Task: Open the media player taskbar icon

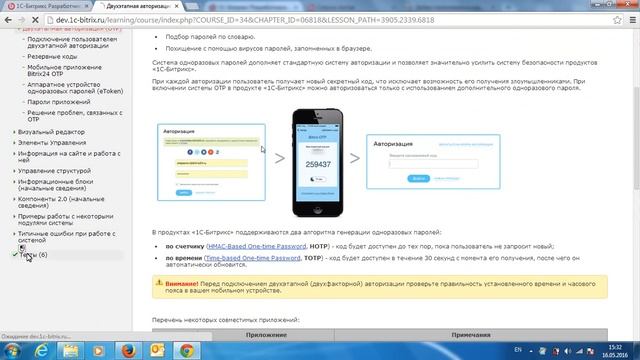Action: [98, 351]
